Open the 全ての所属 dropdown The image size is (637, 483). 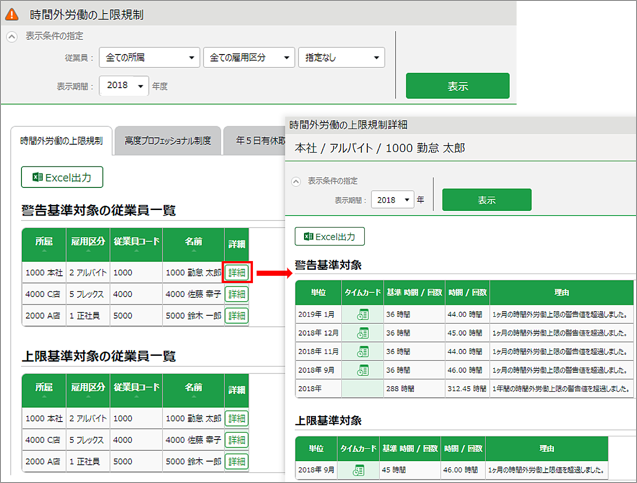[x=149, y=57]
